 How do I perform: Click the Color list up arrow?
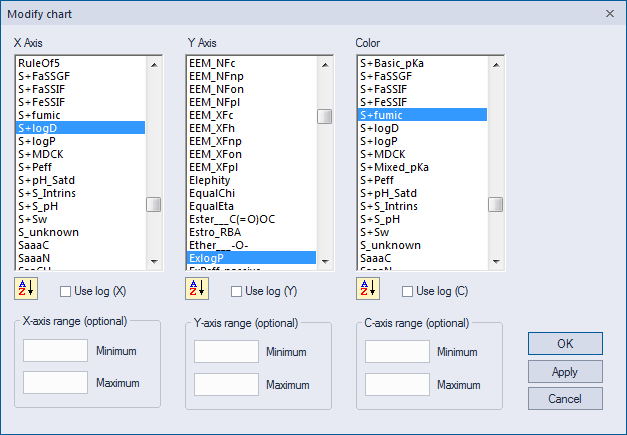[496, 64]
